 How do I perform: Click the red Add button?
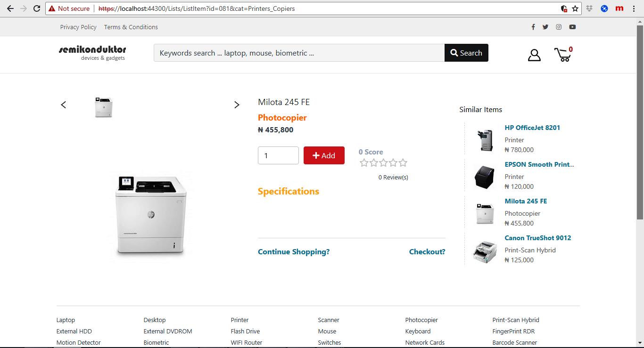324,155
